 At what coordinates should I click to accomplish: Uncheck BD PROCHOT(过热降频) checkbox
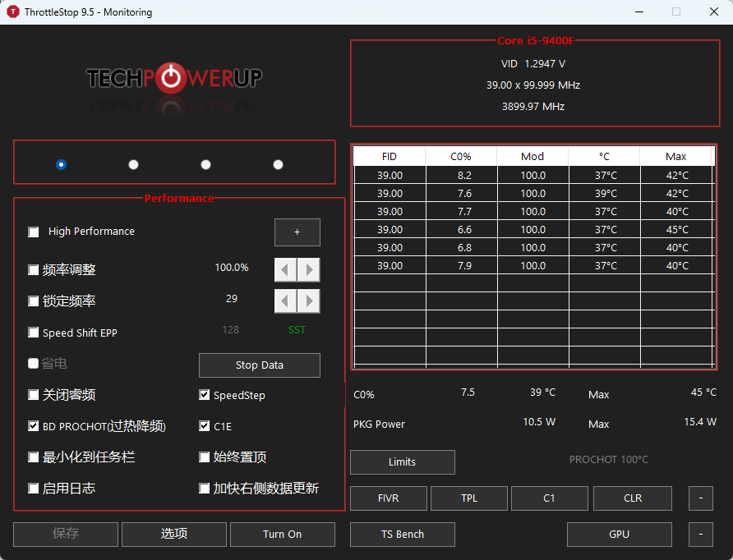pos(33,426)
